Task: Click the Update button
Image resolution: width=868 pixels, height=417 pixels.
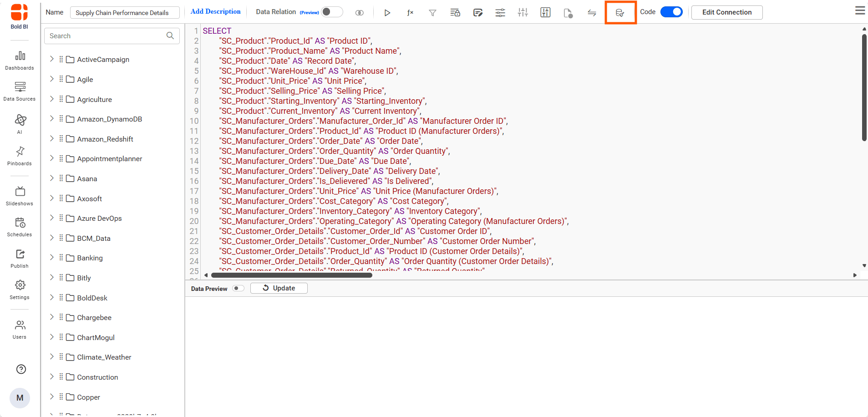Action: 279,288
